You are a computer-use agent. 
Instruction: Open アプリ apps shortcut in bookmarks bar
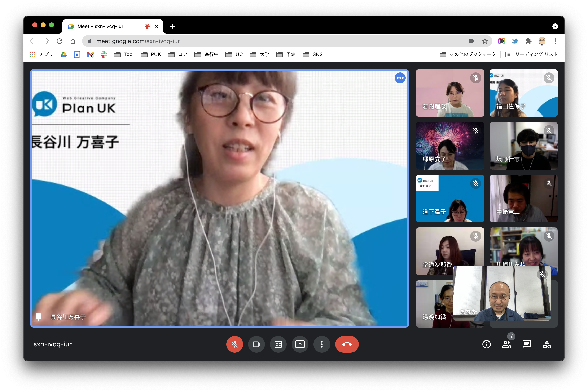[x=41, y=54]
